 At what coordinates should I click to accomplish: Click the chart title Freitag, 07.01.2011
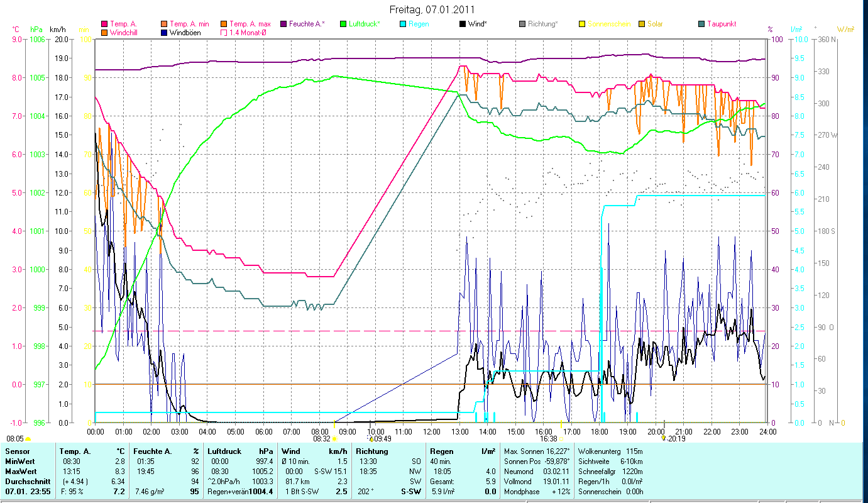click(432, 9)
